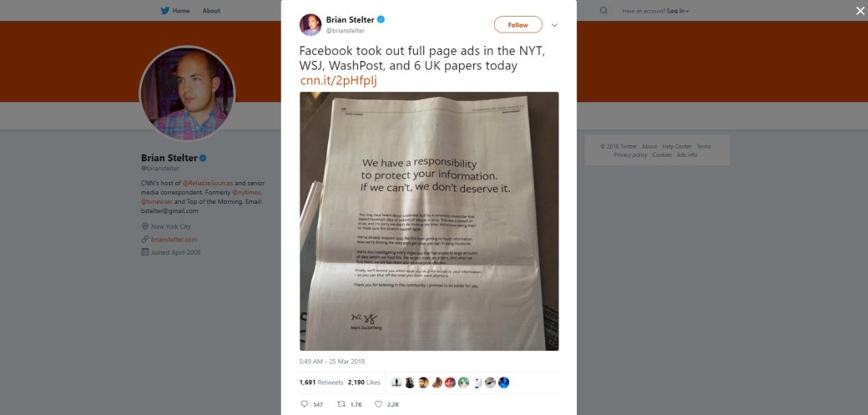The image size is (868, 415).
Task: Open the brianstelter.com website link
Action: (x=174, y=240)
